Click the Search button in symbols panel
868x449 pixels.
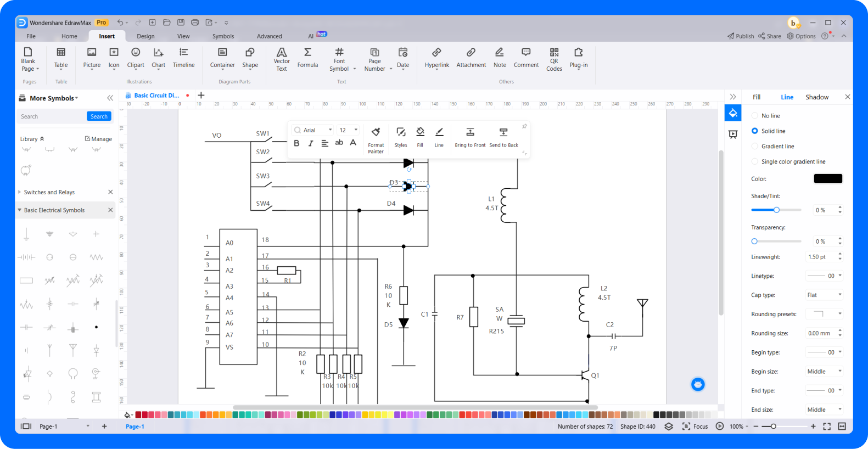(99, 116)
